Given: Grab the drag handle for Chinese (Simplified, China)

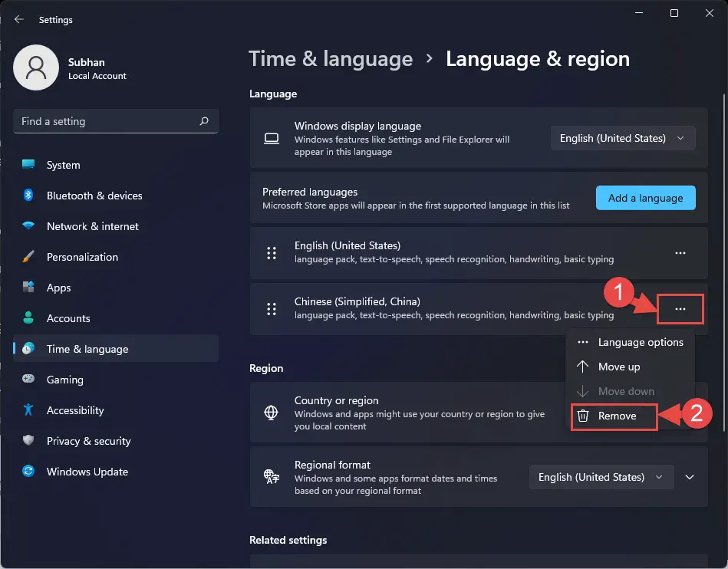Looking at the screenshot, I should pos(272,309).
